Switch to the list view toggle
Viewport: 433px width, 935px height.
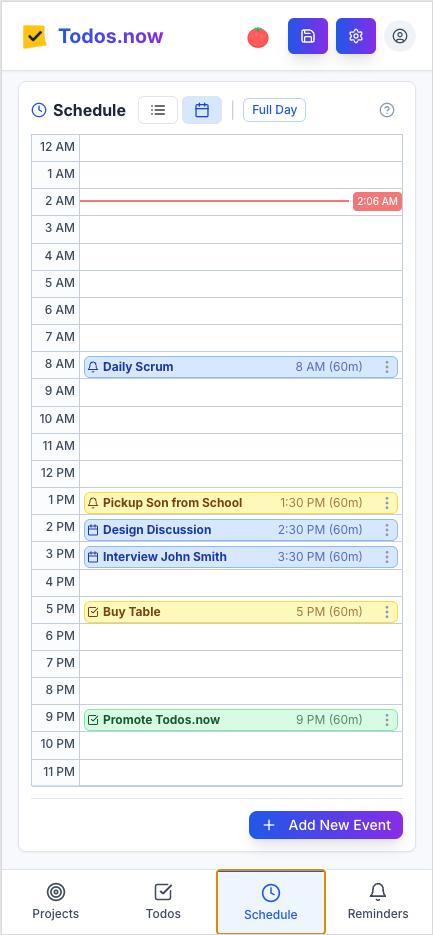point(158,110)
